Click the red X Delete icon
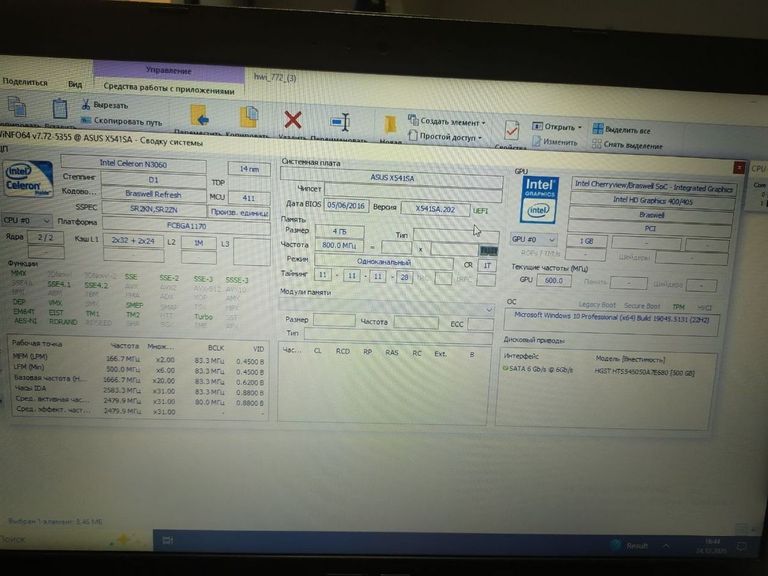 pos(293,120)
